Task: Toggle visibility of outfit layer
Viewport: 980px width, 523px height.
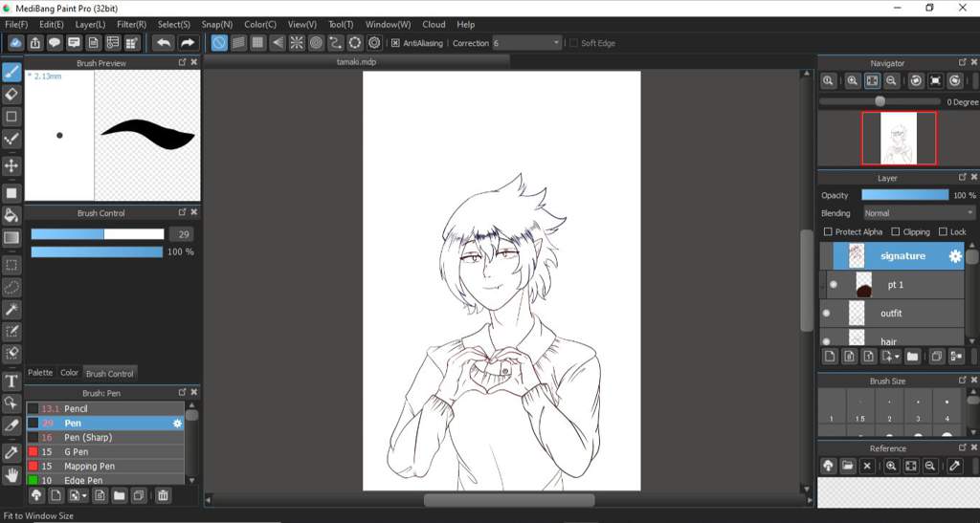Action: pos(826,314)
